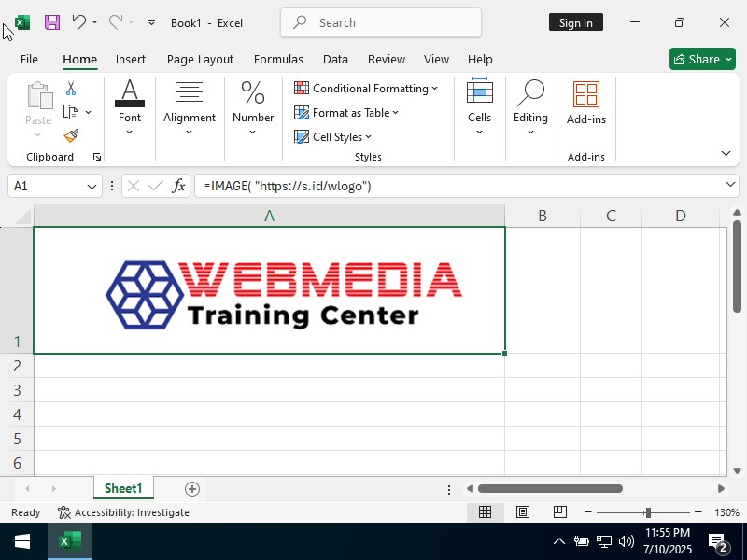The height and width of the screenshot is (560, 747).
Task: Add a new sheet with plus icon
Action: pos(192,488)
